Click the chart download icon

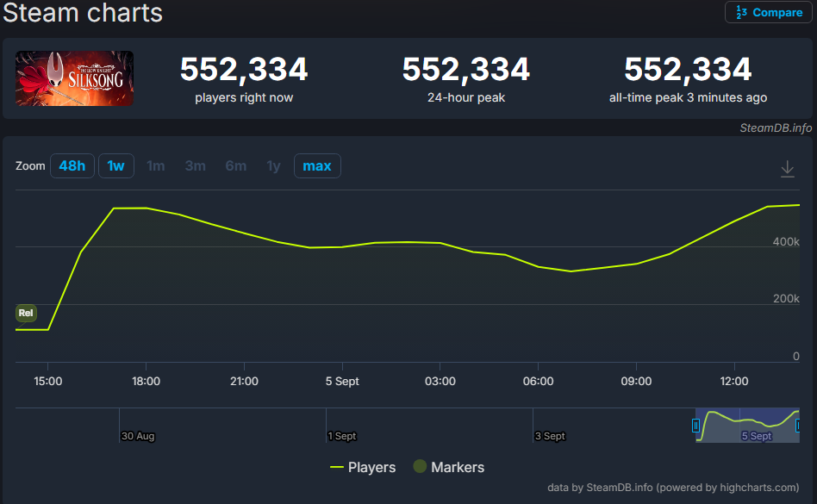tap(788, 169)
